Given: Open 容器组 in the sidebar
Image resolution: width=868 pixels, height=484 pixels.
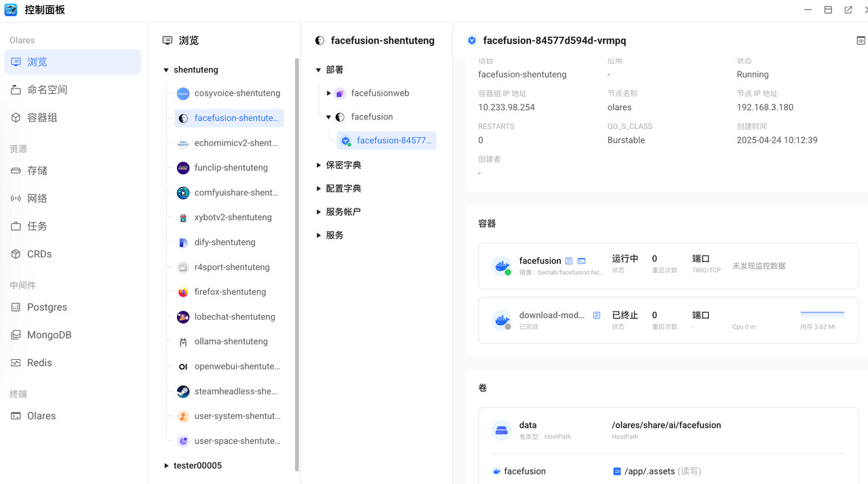Looking at the screenshot, I should point(42,117).
